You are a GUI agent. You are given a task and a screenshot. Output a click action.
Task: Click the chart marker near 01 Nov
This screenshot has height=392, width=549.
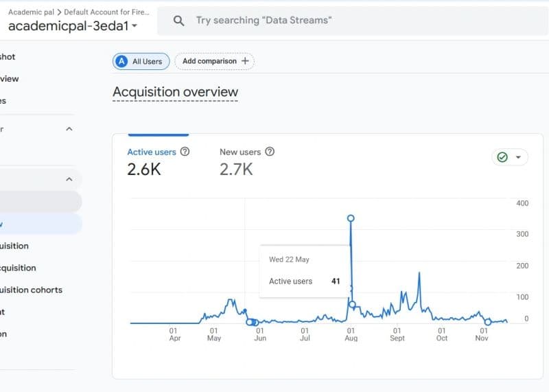coord(488,321)
